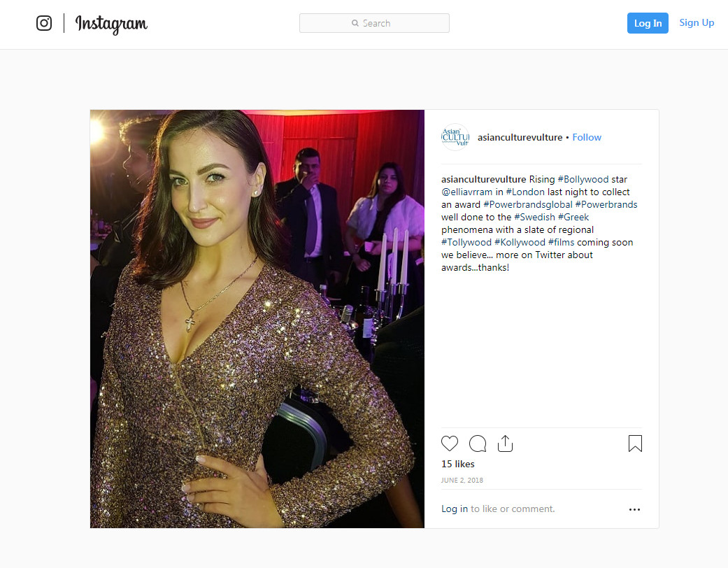Click the Search input field
Image resolution: width=728 pixels, height=568 pixels.
(374, 23)
